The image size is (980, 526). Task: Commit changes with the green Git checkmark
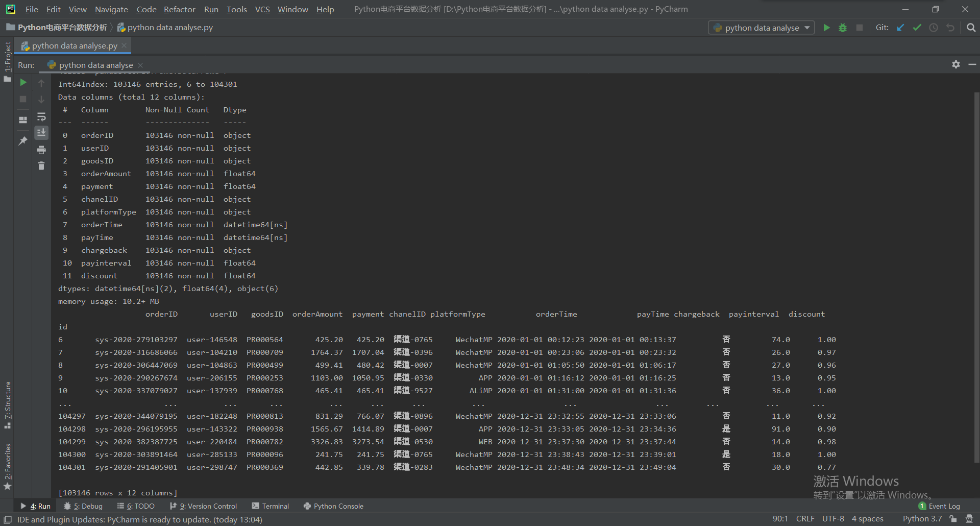click(917, 28)
